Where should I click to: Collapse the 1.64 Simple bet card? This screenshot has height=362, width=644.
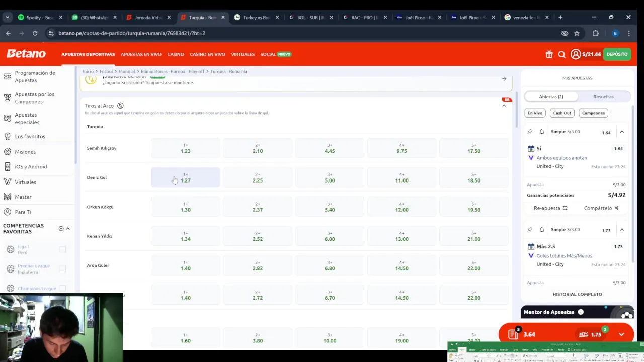pos(622,132)
